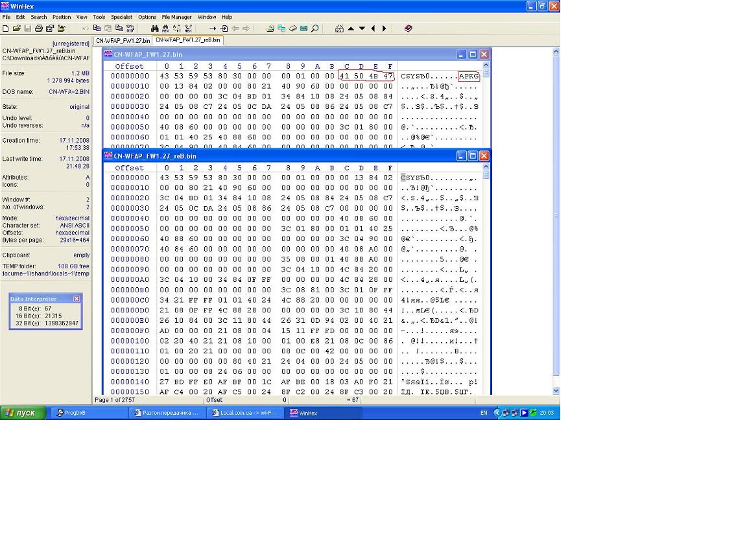This screenshot has height=560, width=747.
Task: Click the Find Text binoculars icon
Action: coord(154,29)
